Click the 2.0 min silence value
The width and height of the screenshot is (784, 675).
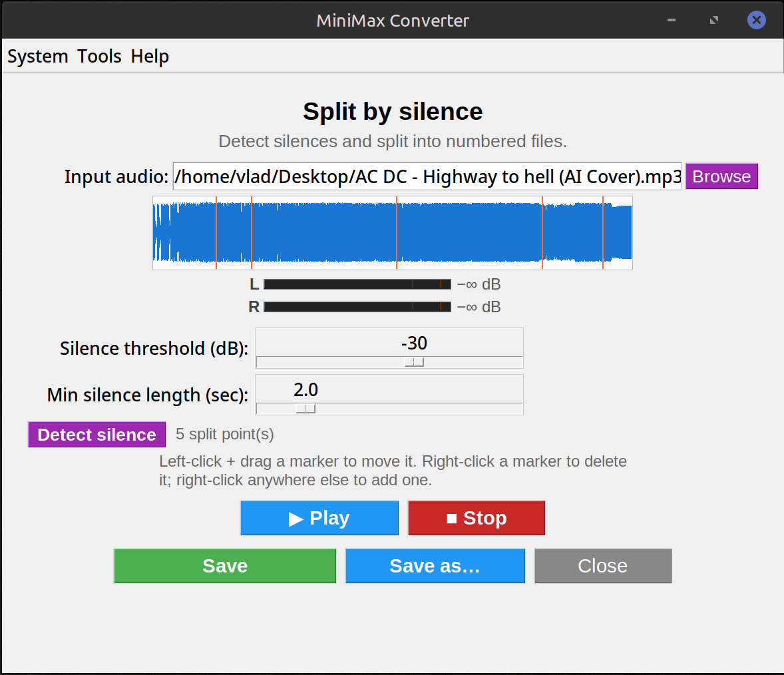[305, 389]
